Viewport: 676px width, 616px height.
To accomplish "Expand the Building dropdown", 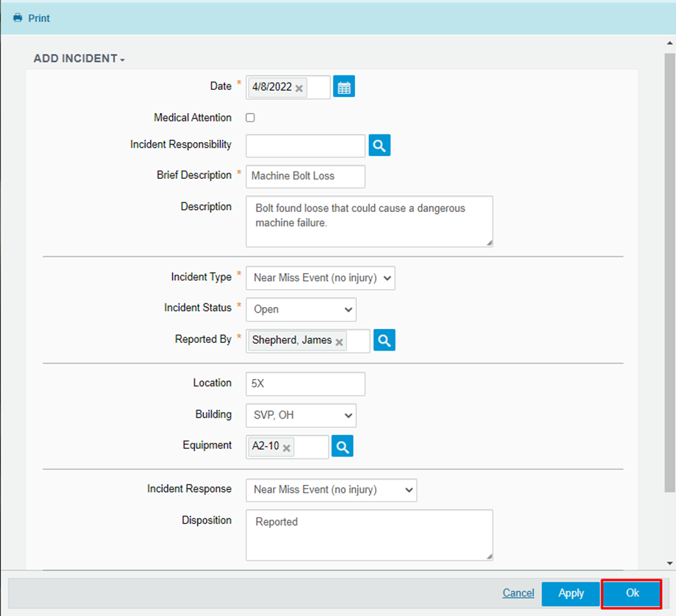I will coord(301,416).
